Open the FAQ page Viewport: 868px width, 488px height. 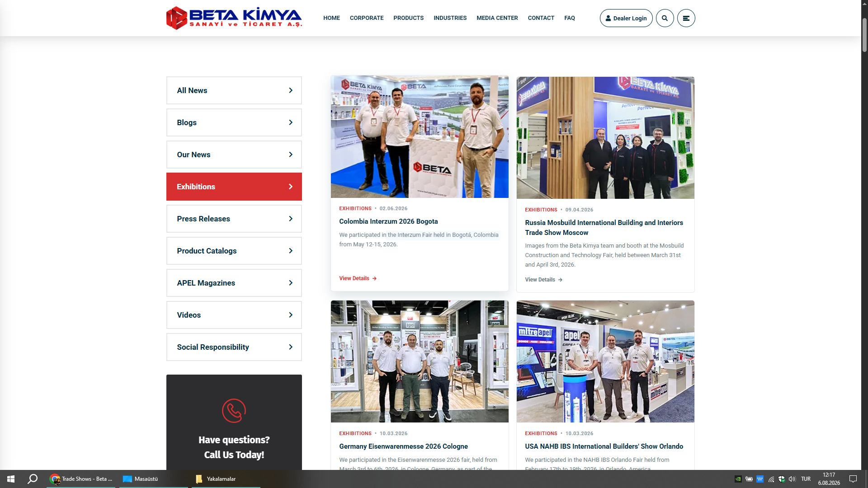tap(570, 18)
